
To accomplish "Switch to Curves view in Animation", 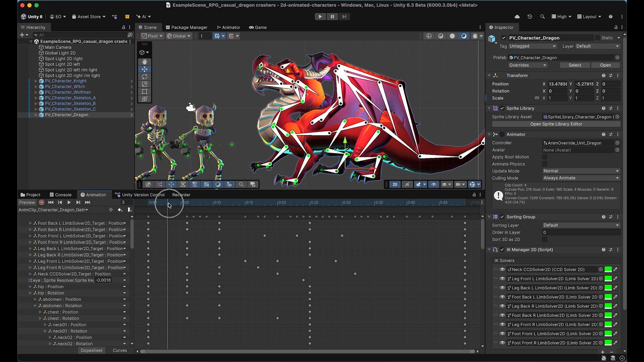I will pyautogui.click(x=120, y=351).
